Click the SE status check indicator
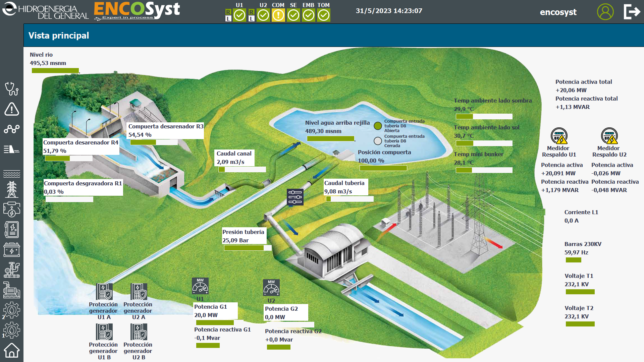644x362 pixels. [293, 15]
